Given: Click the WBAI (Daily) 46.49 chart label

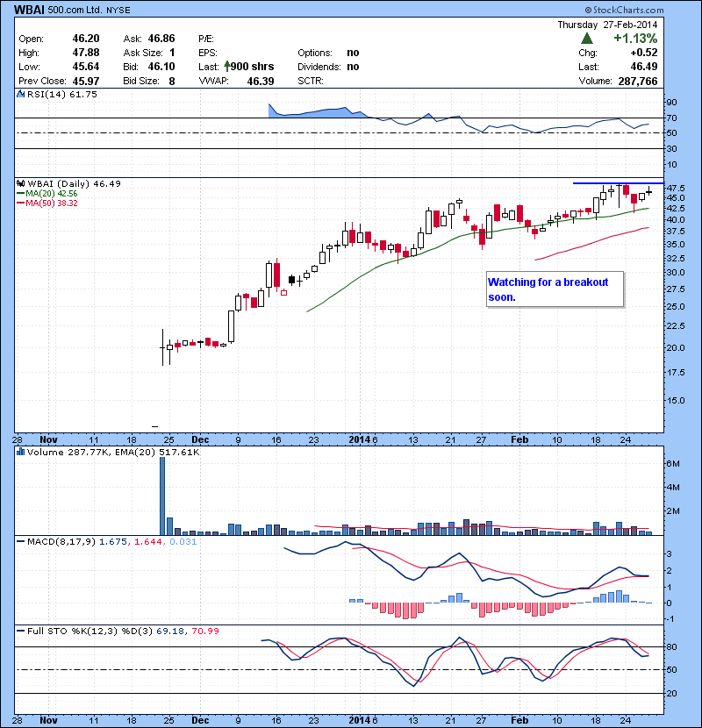Looking at the screenshot, I should pos(75,184).
